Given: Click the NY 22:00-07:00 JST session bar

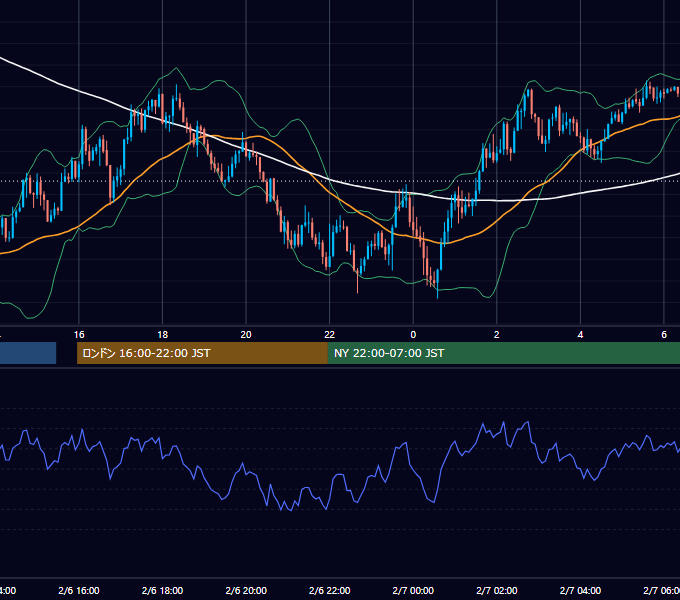Looking at the screenshot, I should (503, 353).
